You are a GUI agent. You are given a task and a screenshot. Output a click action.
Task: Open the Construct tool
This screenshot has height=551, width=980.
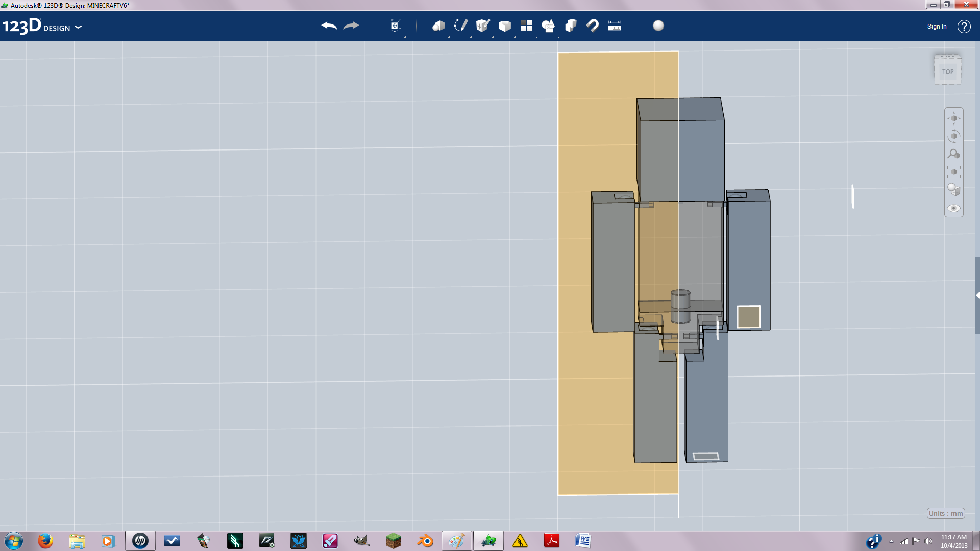click(x=483, y=26)
